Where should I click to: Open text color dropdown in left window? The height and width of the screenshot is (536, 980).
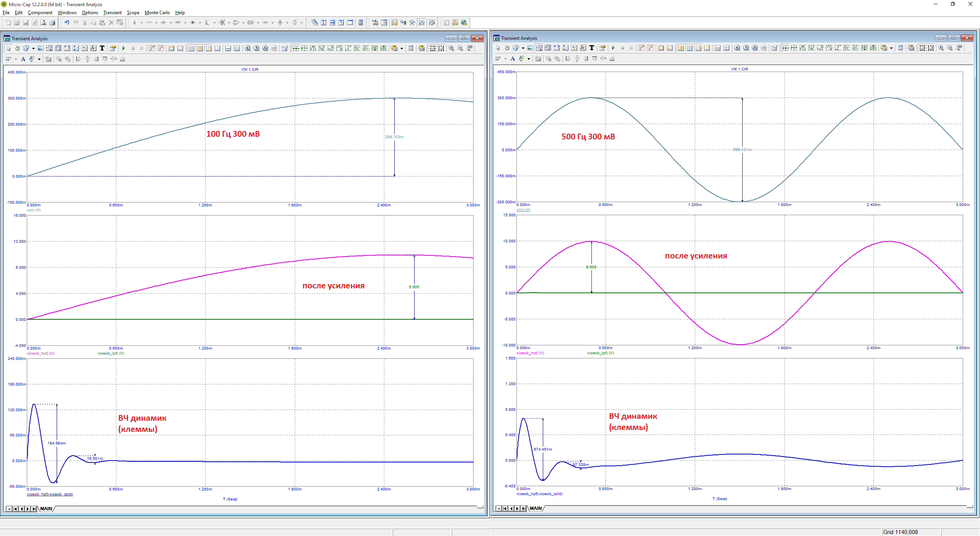39,59
